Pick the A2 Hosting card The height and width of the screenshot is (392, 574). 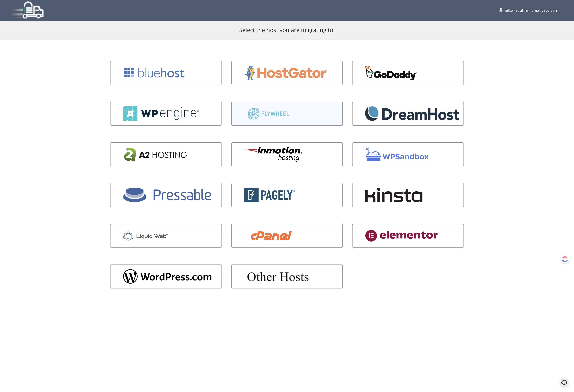coord(166,154)
